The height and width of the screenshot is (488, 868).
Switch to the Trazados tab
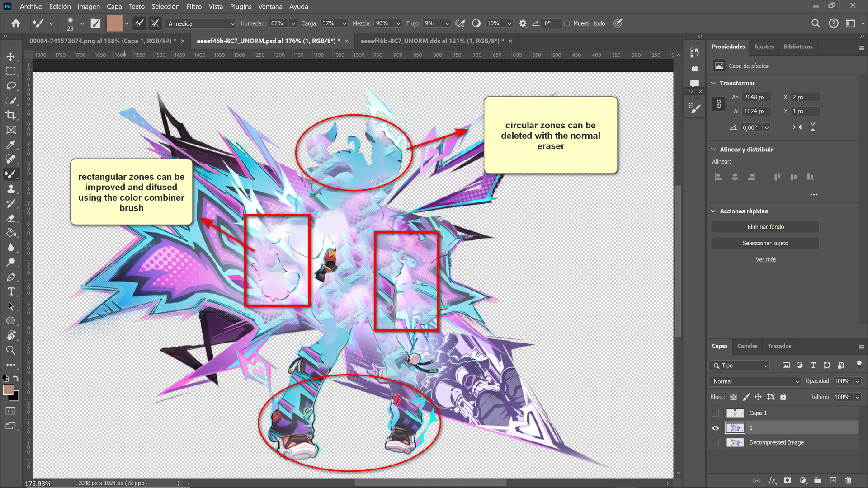[779, 346]
